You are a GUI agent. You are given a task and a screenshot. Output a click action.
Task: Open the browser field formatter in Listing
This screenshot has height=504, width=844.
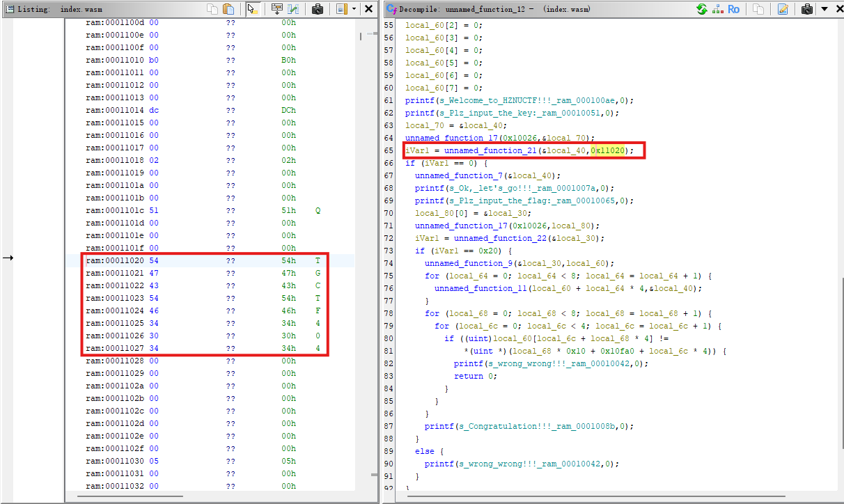pyautogui.click(x=277, y=9)
